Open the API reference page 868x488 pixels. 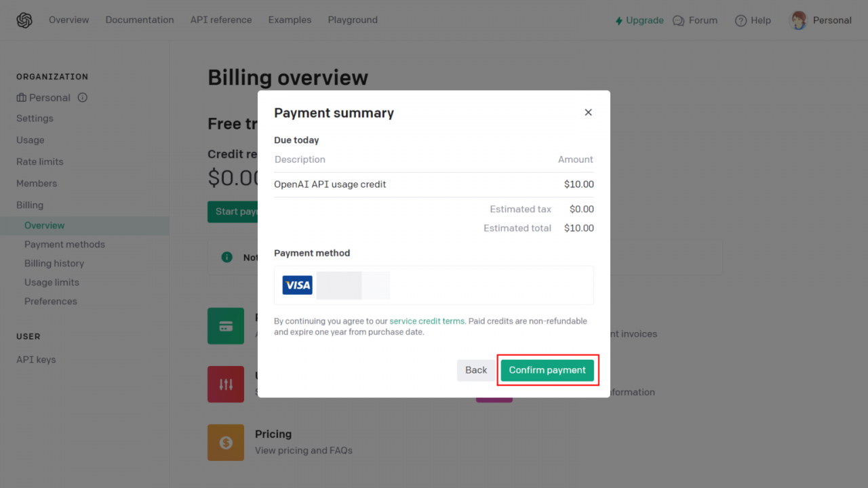pyautogui.click(x=221, y=20)
